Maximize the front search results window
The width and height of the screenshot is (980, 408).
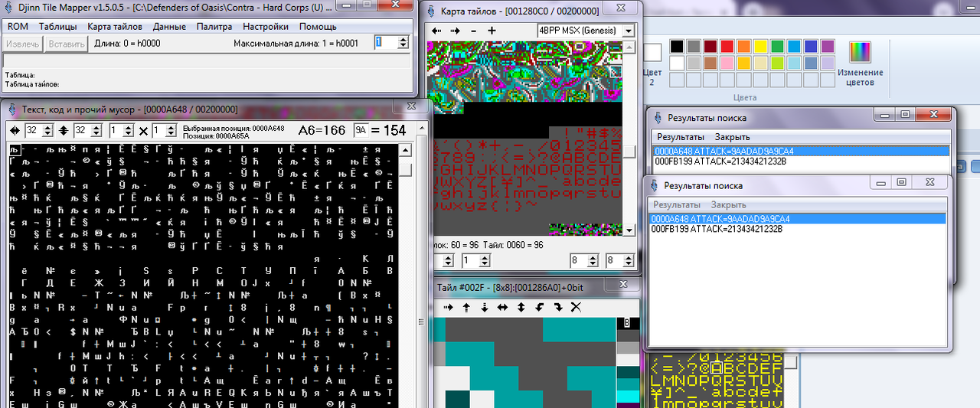[902, 182]
